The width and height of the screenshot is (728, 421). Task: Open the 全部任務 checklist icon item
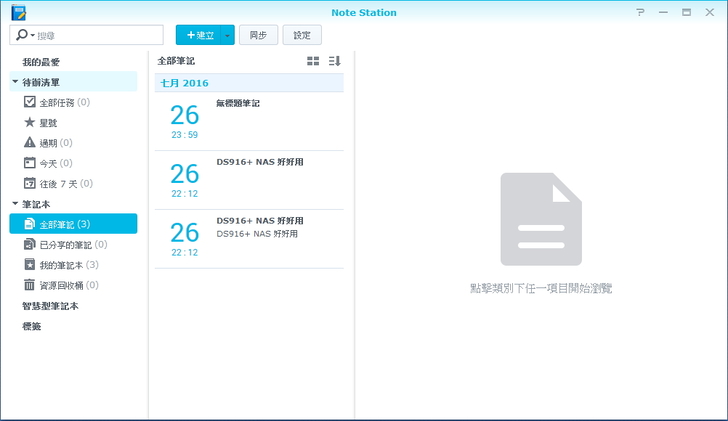pyautogui.click(x=30, y=102)
